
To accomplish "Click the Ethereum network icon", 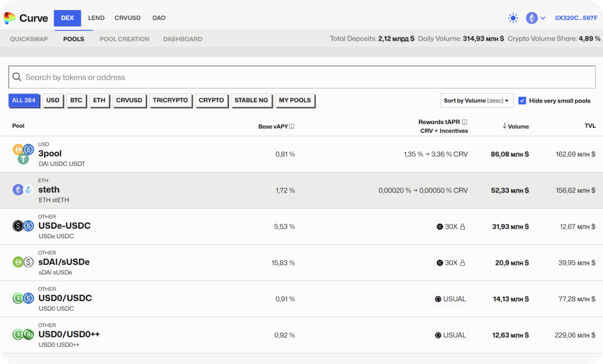I will 532,18.
